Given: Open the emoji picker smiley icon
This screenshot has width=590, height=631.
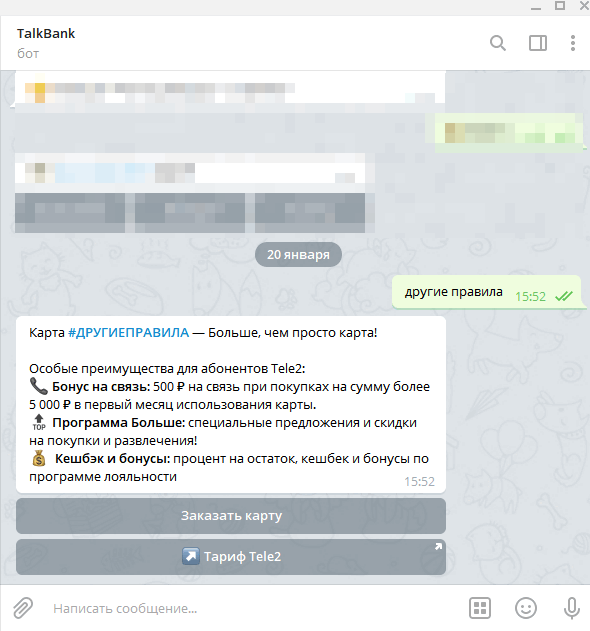Looking at the screenshot, I should pyautogui.click(x=526, y=608).
